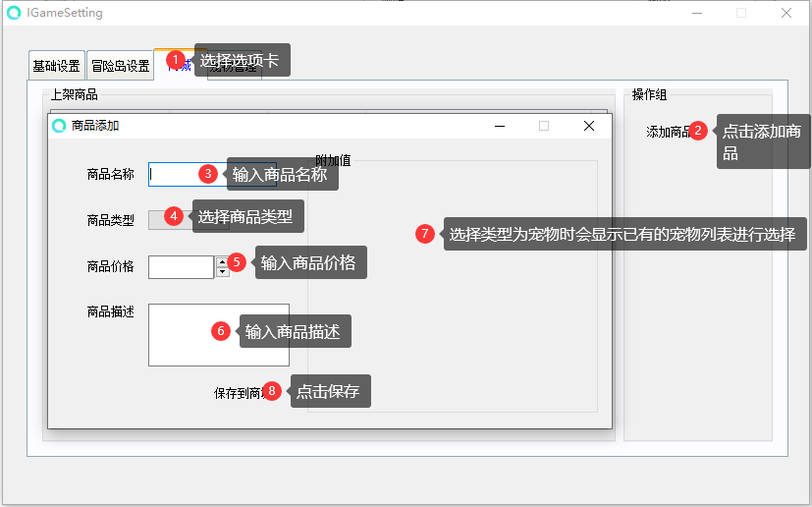This screenshot has width=812, height=507.
Task: Click the red step 7 marker
Action: (x=424, y=234)
